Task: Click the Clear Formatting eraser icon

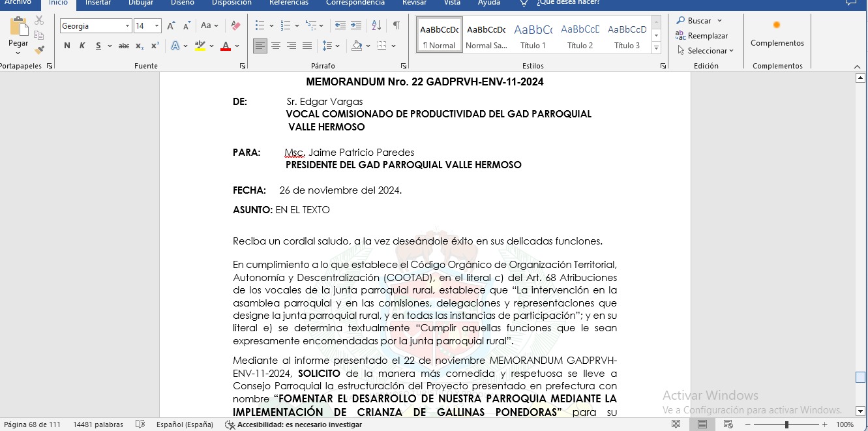Action: pyautogui.click(x=236, y=26)
